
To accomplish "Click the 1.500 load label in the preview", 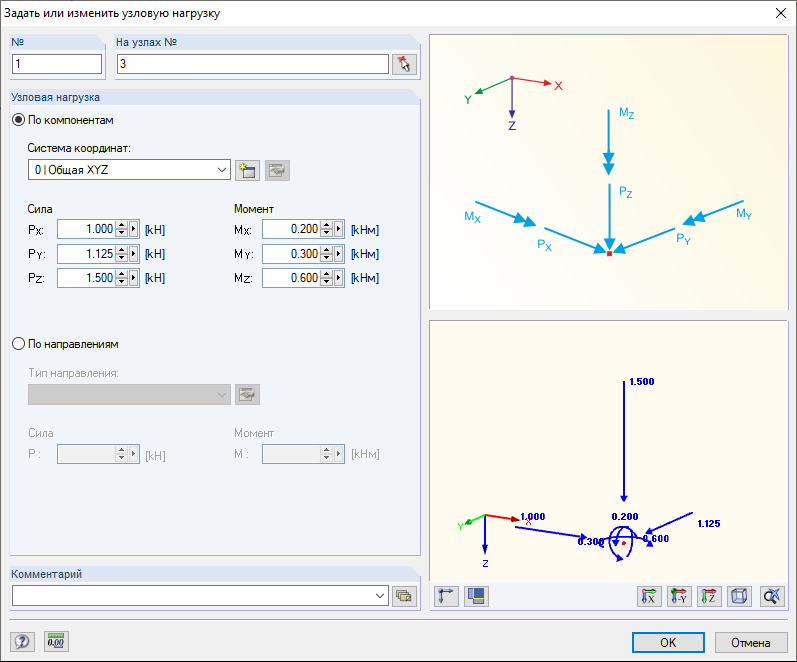I will [641, 382].
